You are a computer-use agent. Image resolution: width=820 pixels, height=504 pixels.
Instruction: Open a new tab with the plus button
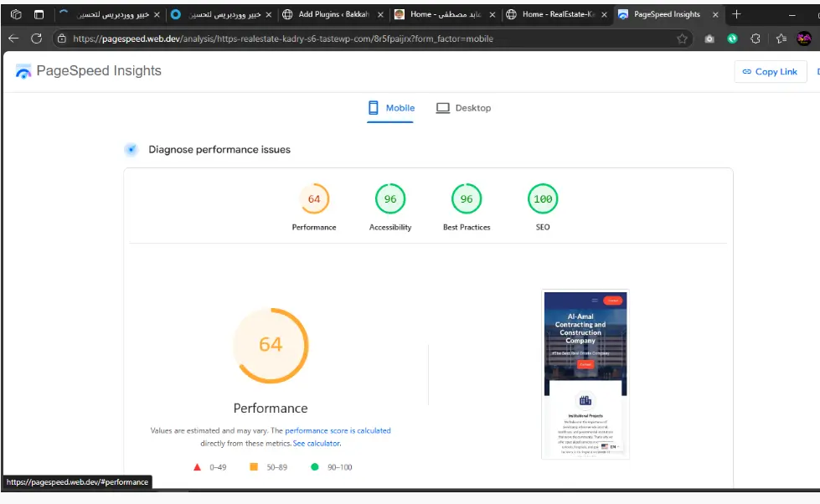(735, 14)
